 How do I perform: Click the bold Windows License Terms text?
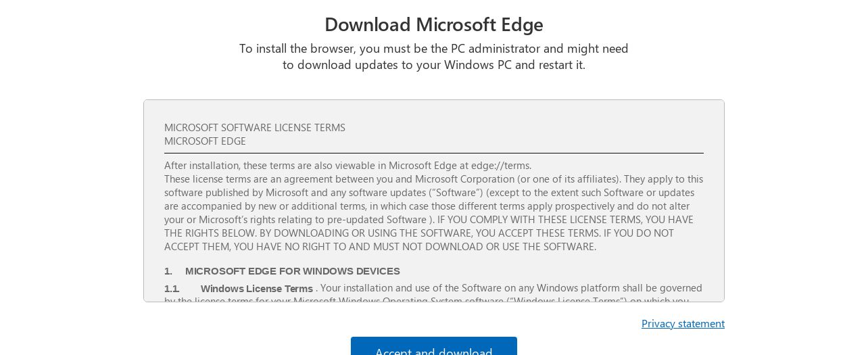pyautogui.click(x=257, y=289)
